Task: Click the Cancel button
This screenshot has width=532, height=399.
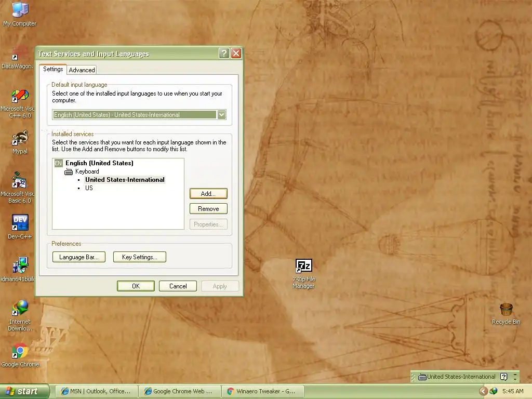Action: pyautogui.click(x=178, y=286)
